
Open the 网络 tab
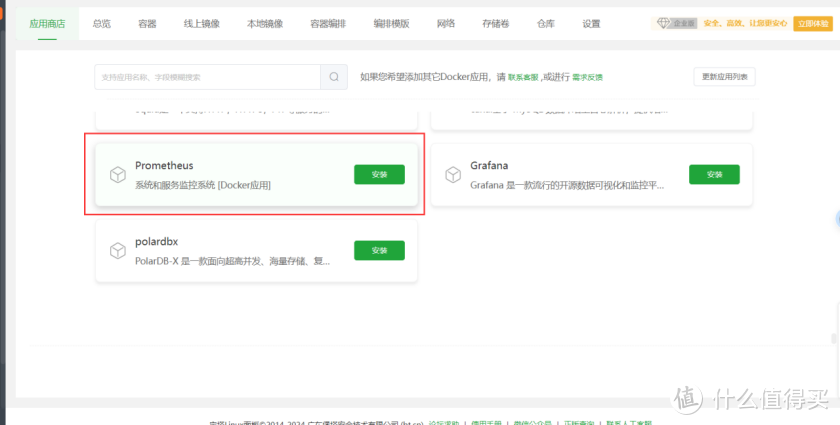[446, 24]
